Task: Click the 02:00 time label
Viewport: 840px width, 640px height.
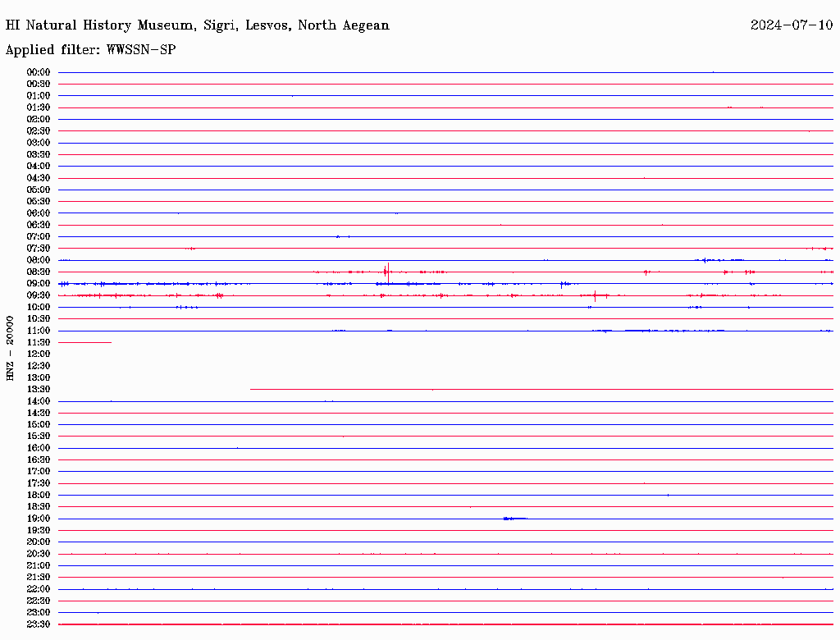Action: point(39,120)
